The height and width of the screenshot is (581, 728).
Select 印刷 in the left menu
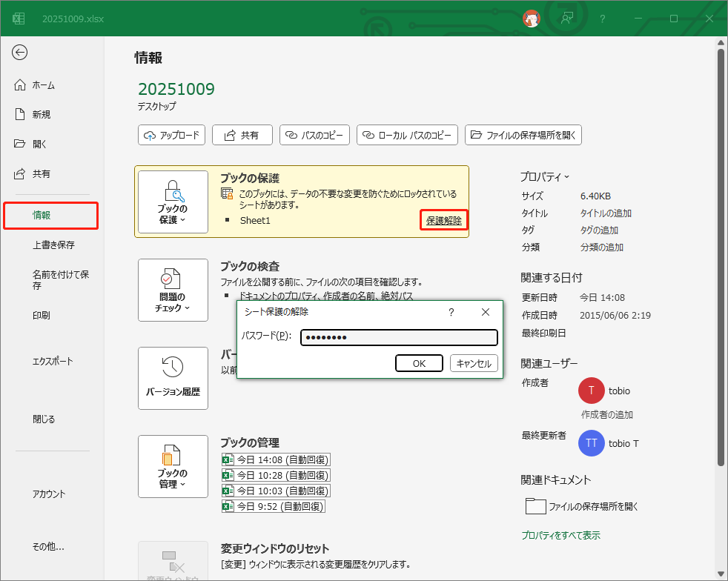42,315
